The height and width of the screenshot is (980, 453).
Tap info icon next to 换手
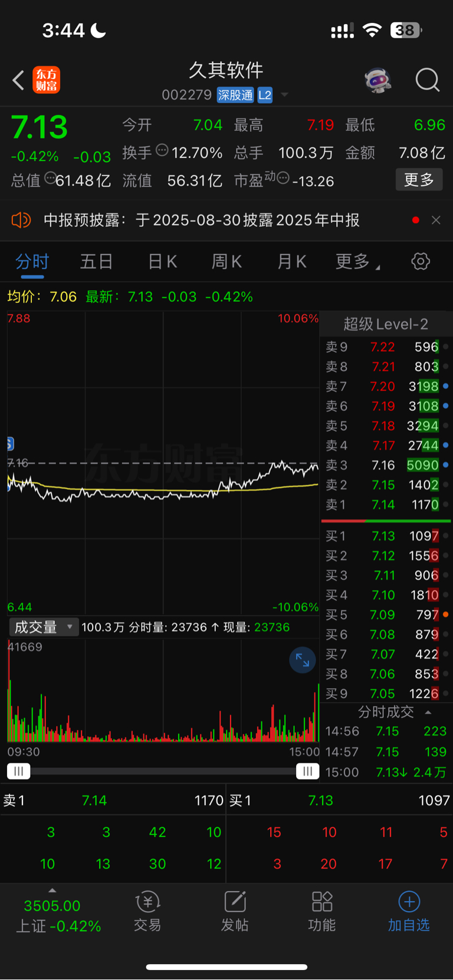(162, 151)
